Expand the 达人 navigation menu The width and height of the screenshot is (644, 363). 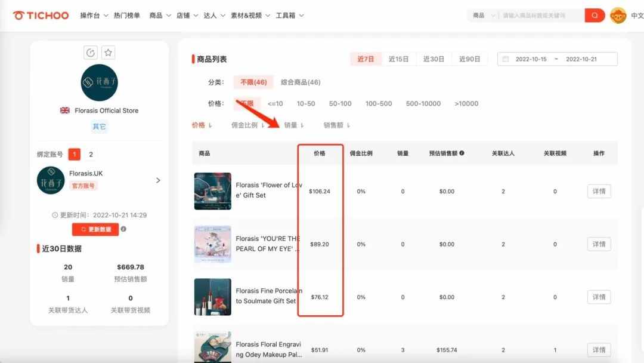point(215,16)
